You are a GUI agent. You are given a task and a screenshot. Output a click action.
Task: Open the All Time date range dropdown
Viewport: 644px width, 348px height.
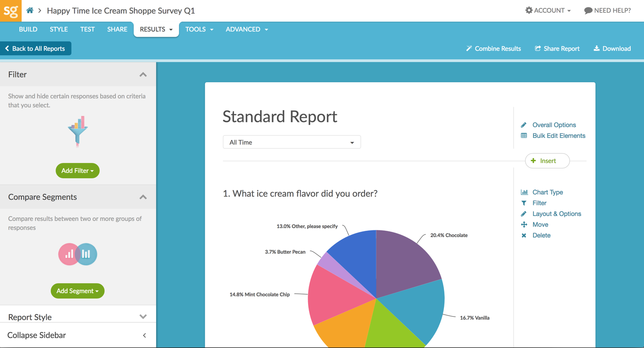[x=292, y=142]
